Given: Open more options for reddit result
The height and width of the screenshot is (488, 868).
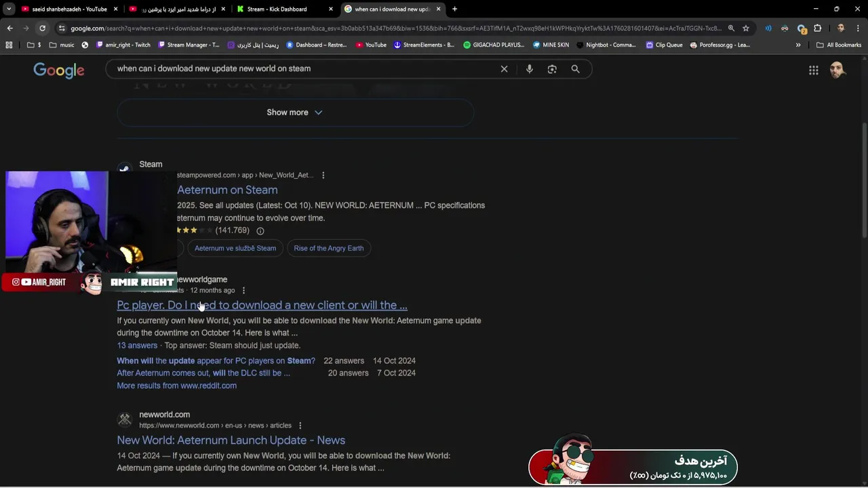Looking at the screenshot, I should 243,291.
